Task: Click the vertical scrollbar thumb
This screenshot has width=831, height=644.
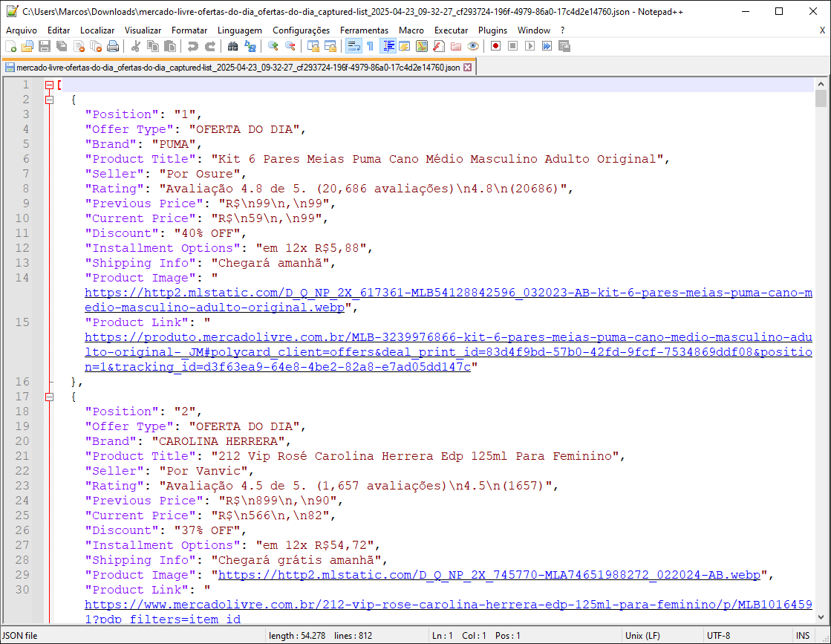Action: click(x=821, y=99)
